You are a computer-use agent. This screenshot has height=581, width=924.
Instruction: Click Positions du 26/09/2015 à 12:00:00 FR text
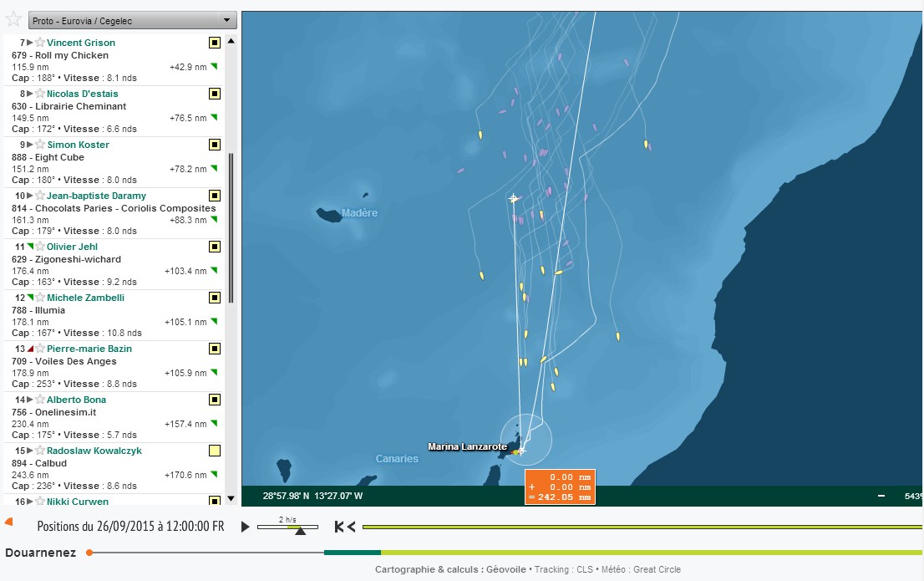(130, 526)
